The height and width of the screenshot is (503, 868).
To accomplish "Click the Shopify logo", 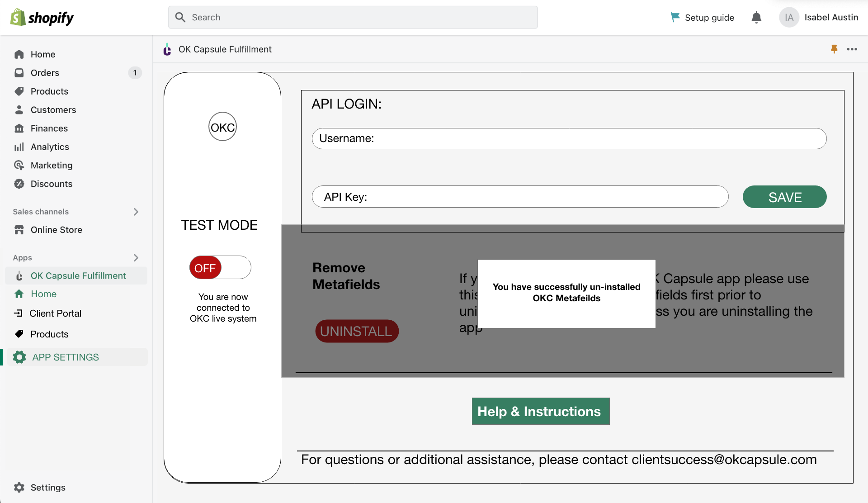I will (42, 18).
